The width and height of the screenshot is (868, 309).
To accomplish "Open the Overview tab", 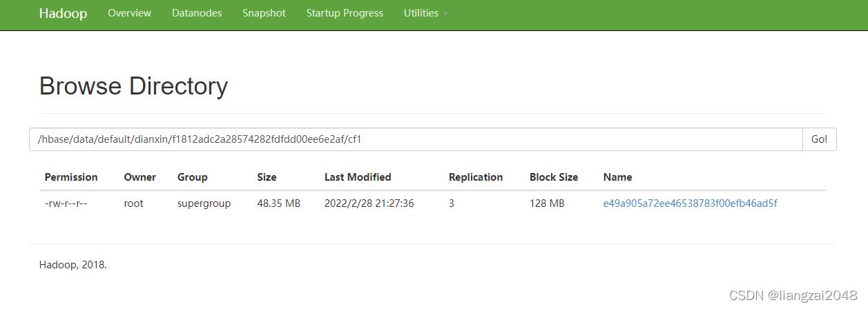I will pos(130,13).
